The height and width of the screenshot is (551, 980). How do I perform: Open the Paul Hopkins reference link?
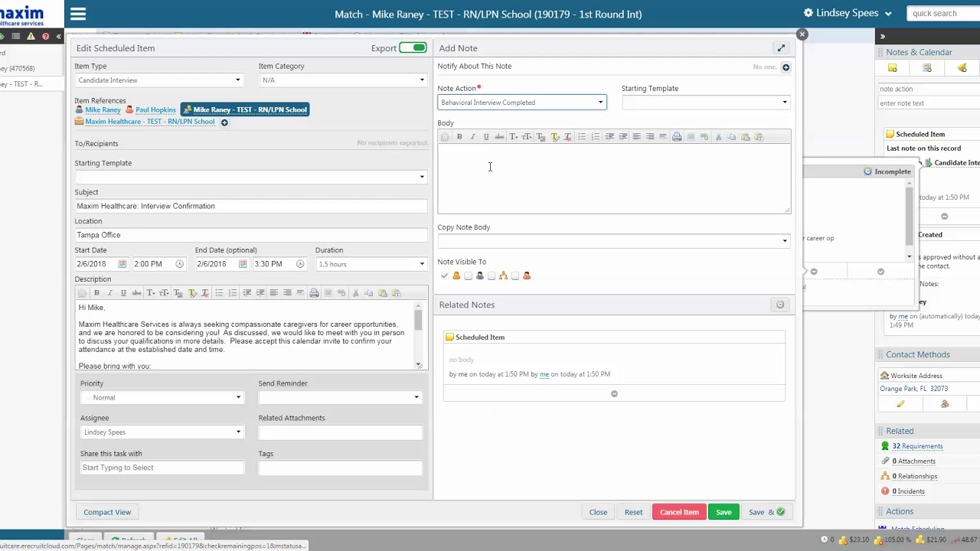[155, 110]
